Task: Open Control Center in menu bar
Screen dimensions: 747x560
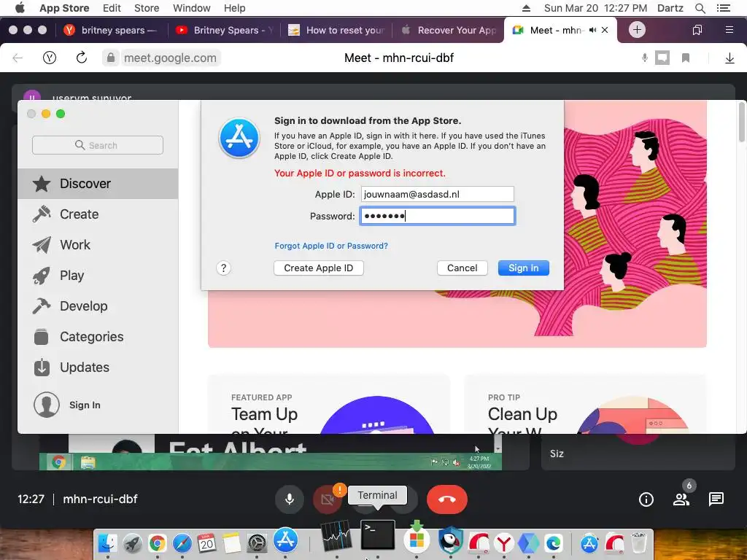Action: coord(724,8)
